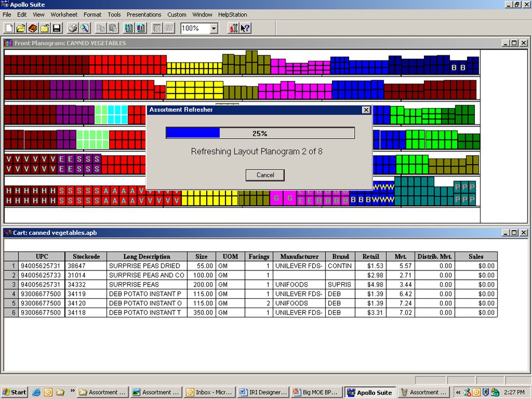The image size is (532, 399).
Task: Switch to Inbox - Microsoft taskbar button
Action: pyautogui.click(x=209, y=392)
